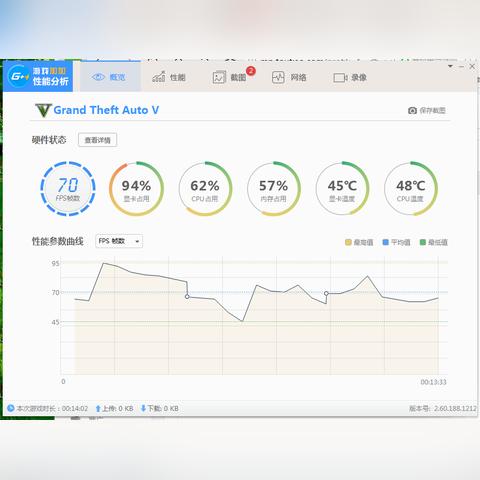Switch to the 网络 network tab

[x=289, y=77]
